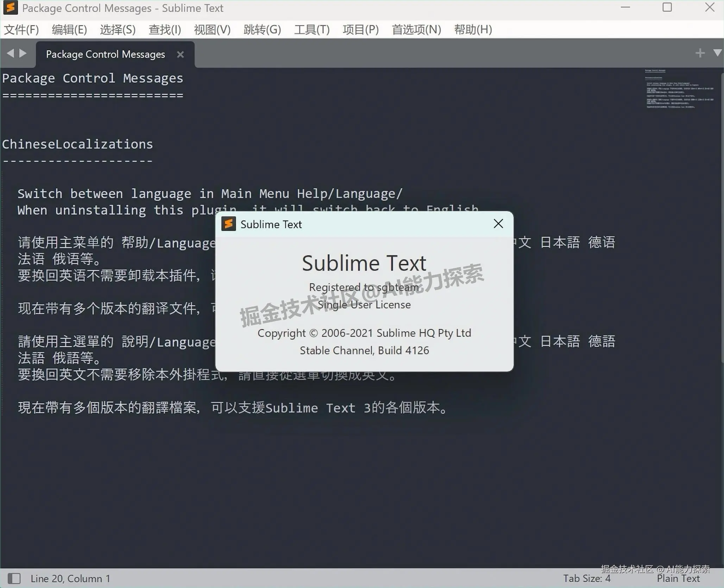Change the Tab Size: 4 setting
Viewport: 724px width, 588px height.
coord(586,579)
